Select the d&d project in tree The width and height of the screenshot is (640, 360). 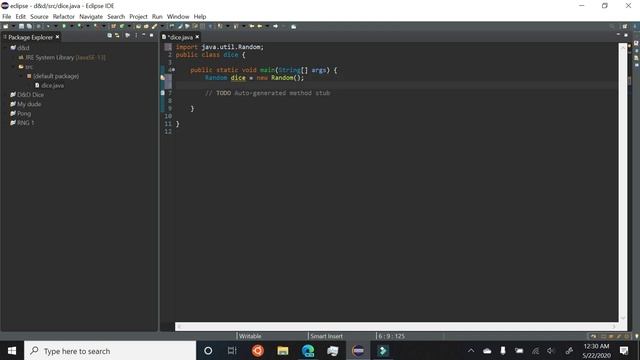23,48
